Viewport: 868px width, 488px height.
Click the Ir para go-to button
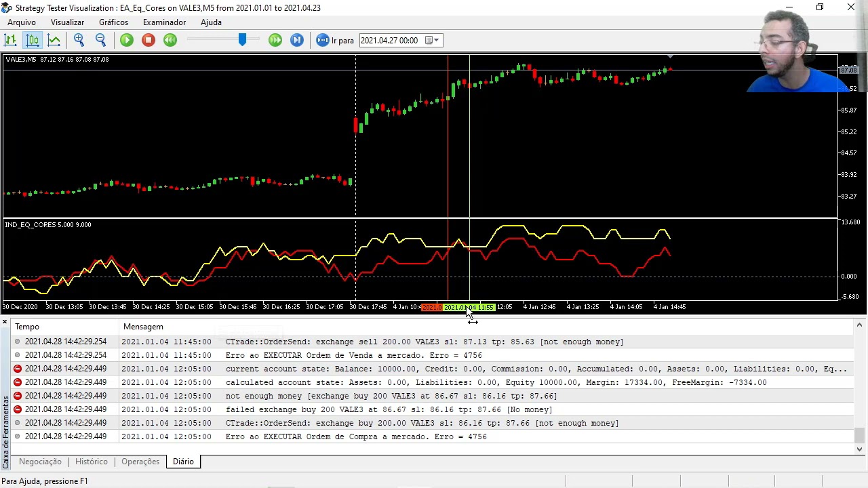coord(335,40)
